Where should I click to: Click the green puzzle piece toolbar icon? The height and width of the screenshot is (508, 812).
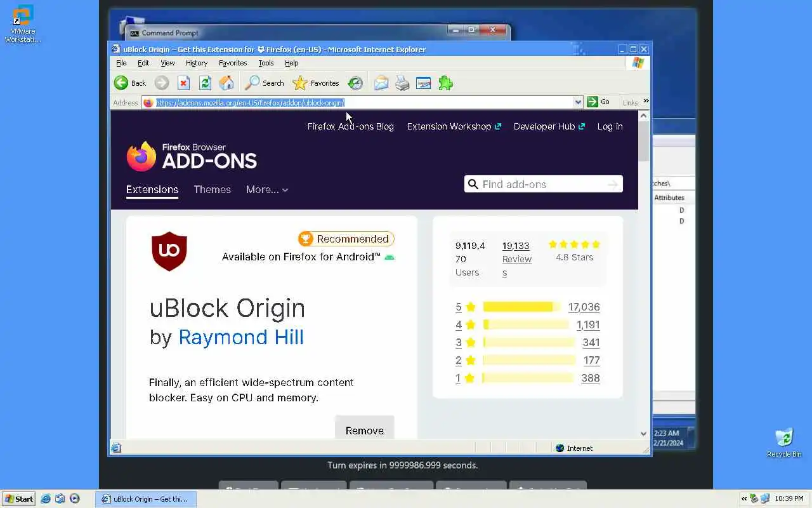(445, 83)
